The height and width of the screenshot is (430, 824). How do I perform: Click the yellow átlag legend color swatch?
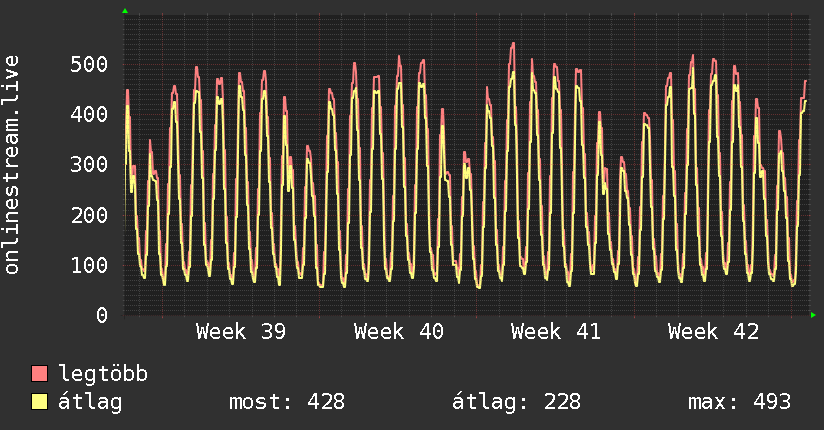pos(39,402)
